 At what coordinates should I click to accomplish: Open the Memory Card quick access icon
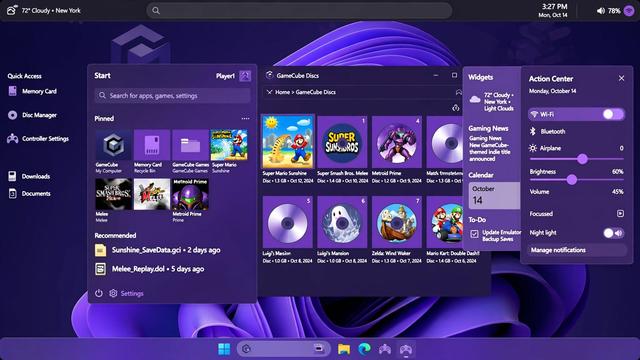13,91
